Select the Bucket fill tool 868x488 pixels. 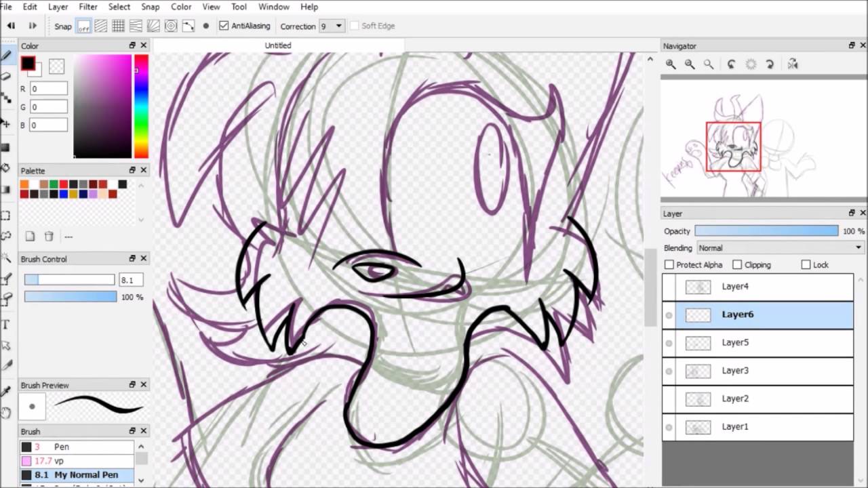pos(5,167)
